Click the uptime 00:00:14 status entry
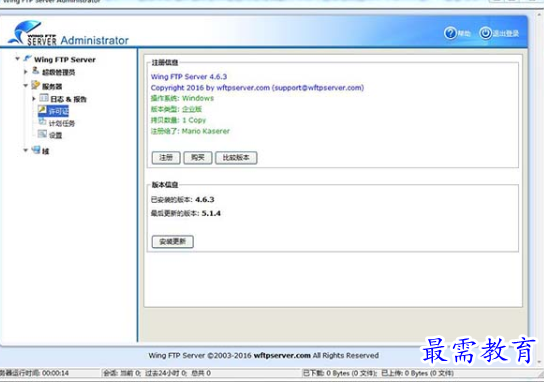Image resolution: width=544 pixels, height=382 pixels. tap(34, 373)
